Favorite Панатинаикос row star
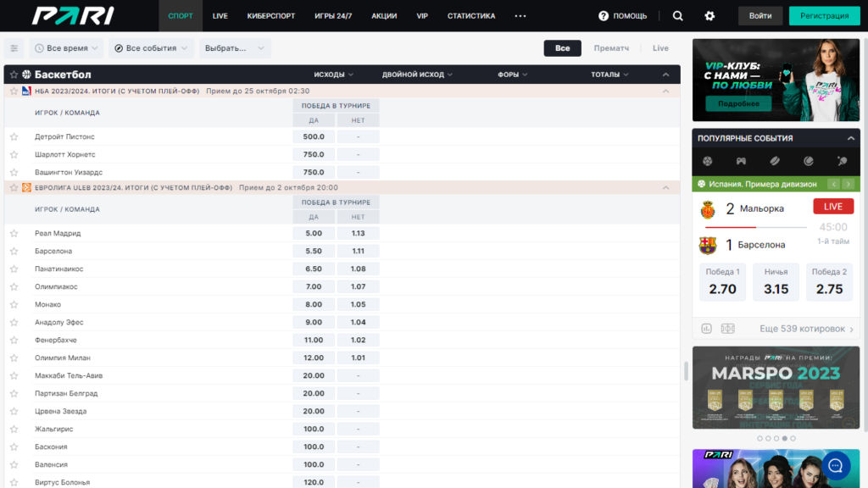868x488 pixels. 14,269
